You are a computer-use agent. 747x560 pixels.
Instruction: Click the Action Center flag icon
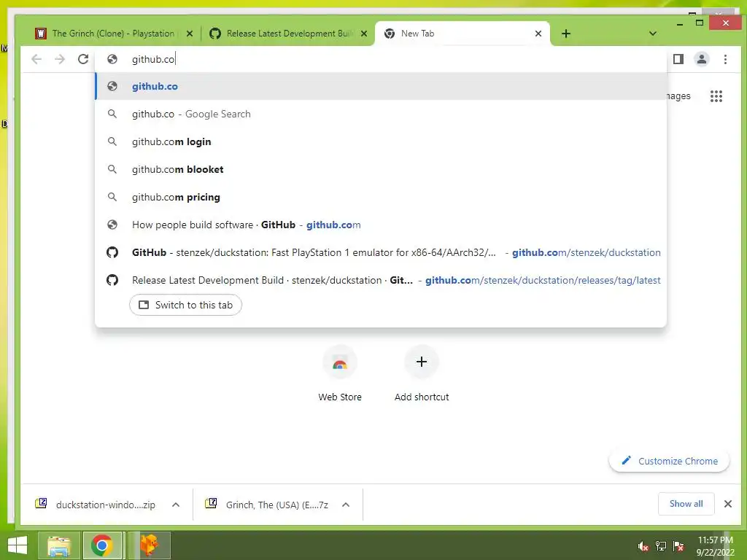pos(678,546)
